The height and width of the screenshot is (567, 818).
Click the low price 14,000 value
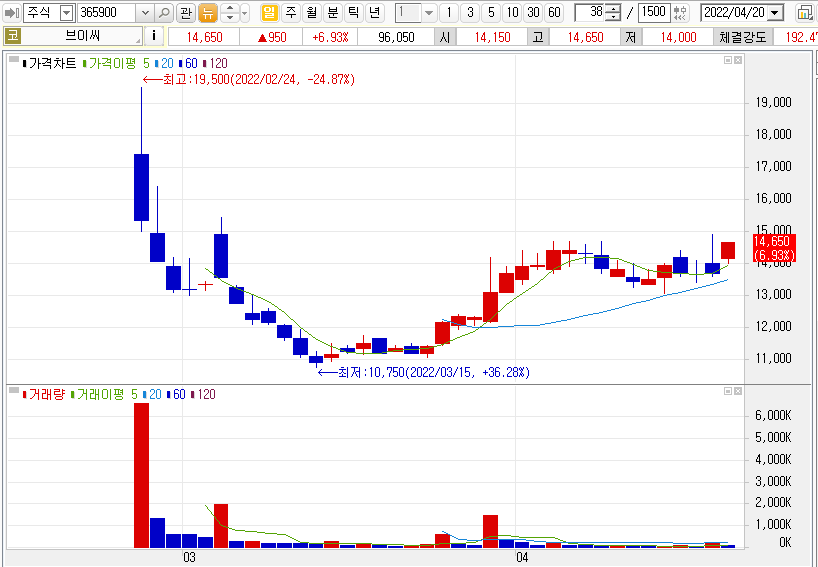678,37
